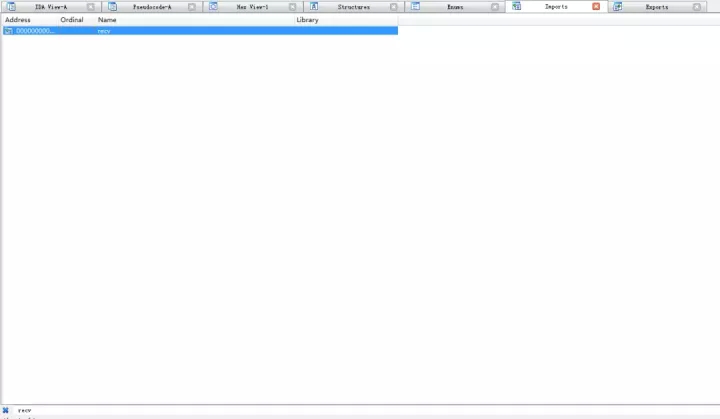The width and height of the screenshot is (720, 419).
Task: Sort imports by the Address column
Action: (18, 20)
